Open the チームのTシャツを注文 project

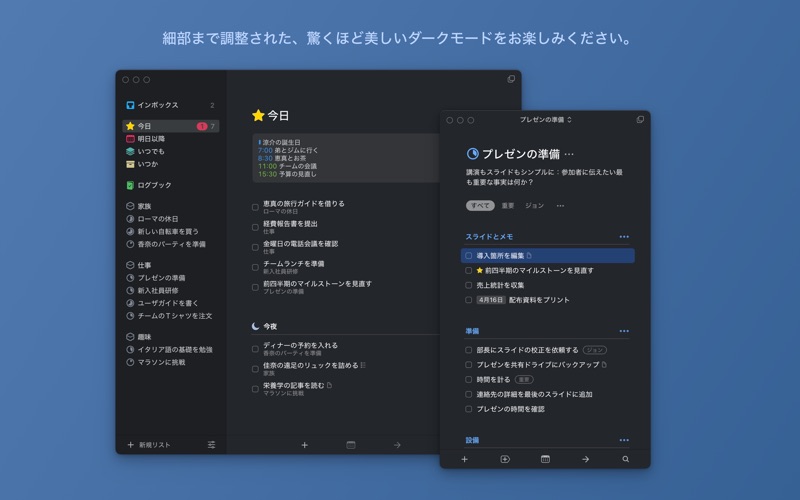coord(170,316)
